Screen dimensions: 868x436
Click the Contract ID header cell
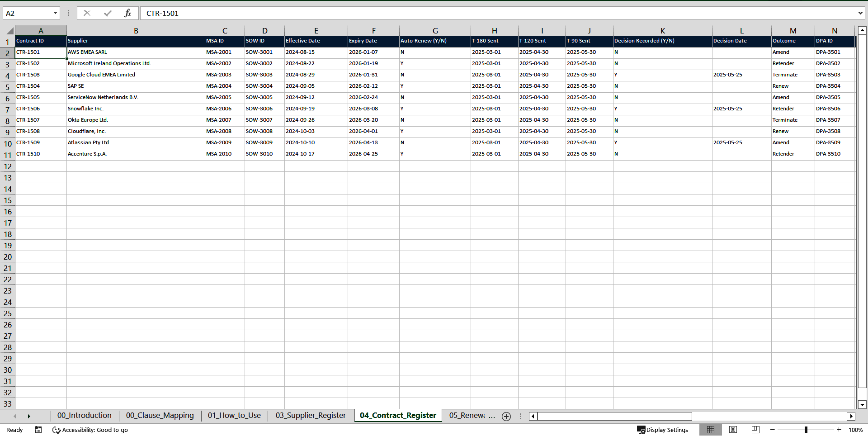click(41, 41)
